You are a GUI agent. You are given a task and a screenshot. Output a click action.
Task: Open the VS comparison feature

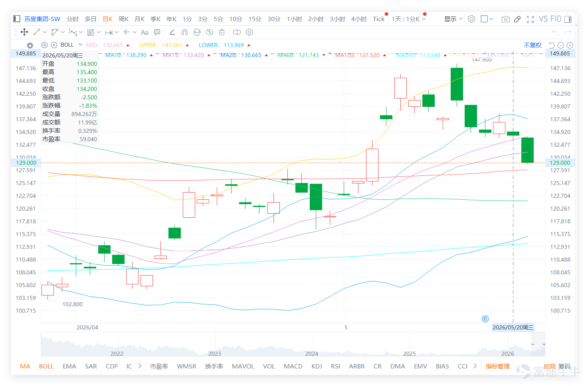tap(543, 19)
